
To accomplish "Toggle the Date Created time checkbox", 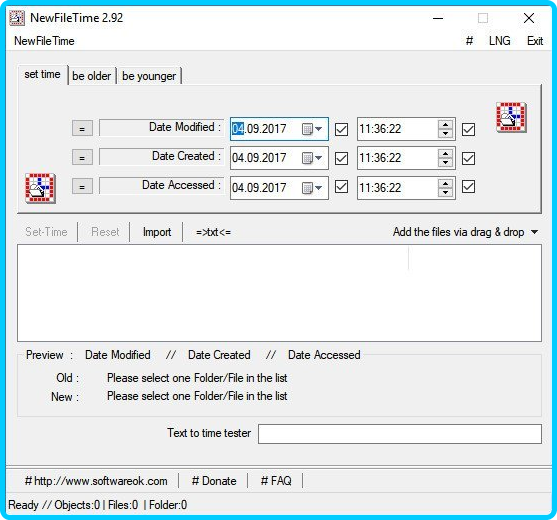I will [468, 158].
